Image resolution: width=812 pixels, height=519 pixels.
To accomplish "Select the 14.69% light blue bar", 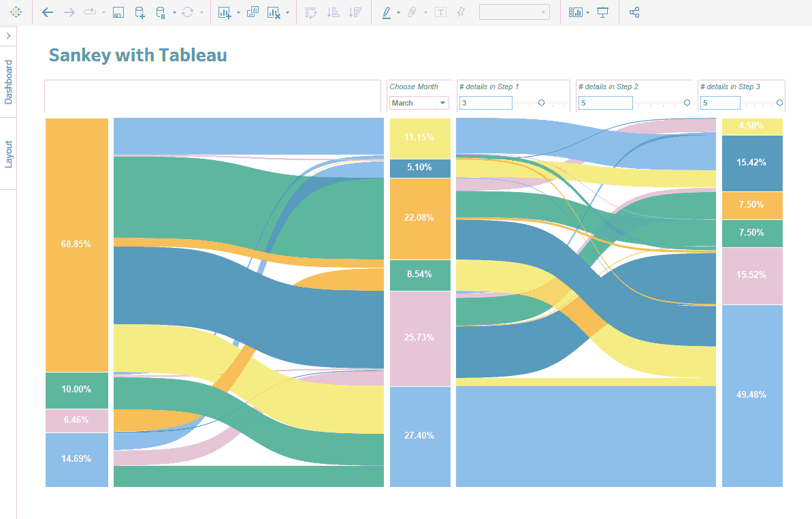I will pyautogui.click(x=77, y=460).
